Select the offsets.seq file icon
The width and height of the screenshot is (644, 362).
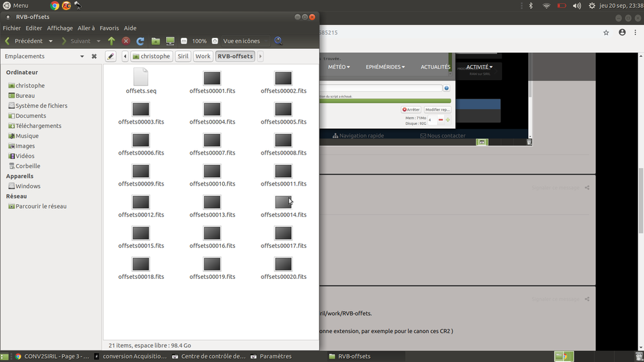[141, 77]
